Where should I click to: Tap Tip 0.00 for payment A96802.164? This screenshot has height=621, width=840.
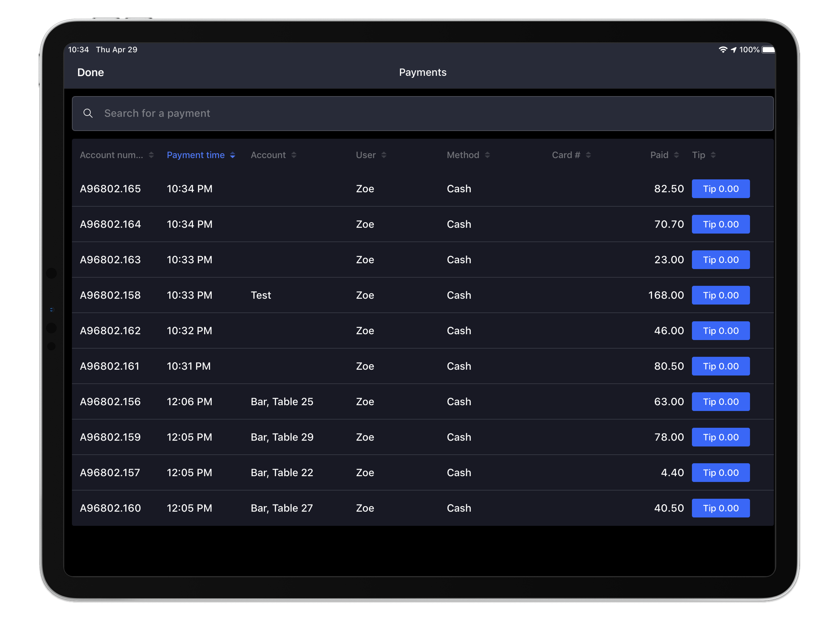(720, 224)
